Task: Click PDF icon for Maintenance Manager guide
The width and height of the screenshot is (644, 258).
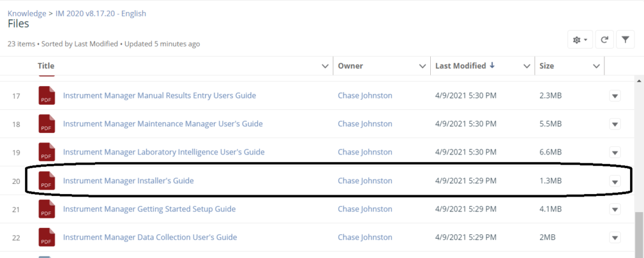Action: [47, 124]
